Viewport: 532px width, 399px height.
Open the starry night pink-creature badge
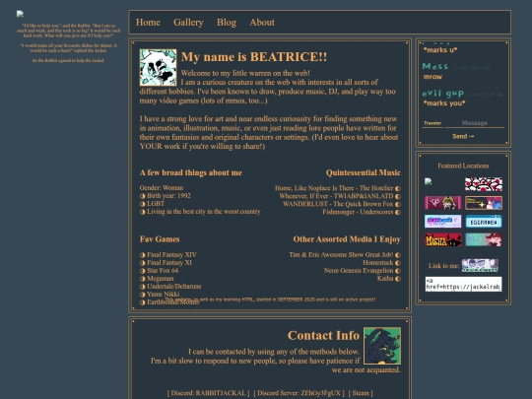484,203
